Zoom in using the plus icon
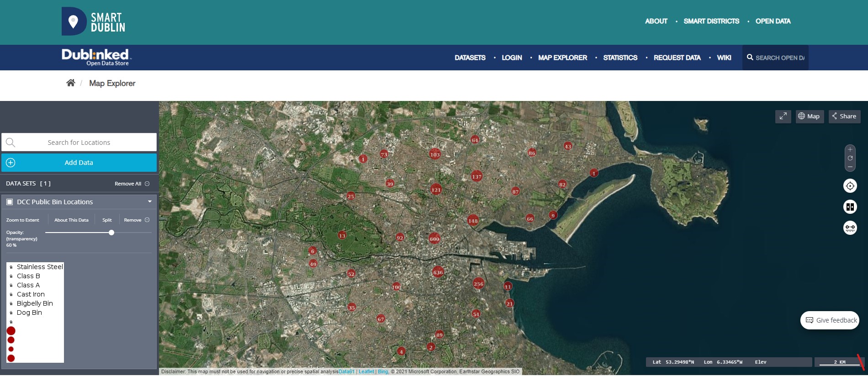Viewport: 868px width, 376px height. (850, 150)
